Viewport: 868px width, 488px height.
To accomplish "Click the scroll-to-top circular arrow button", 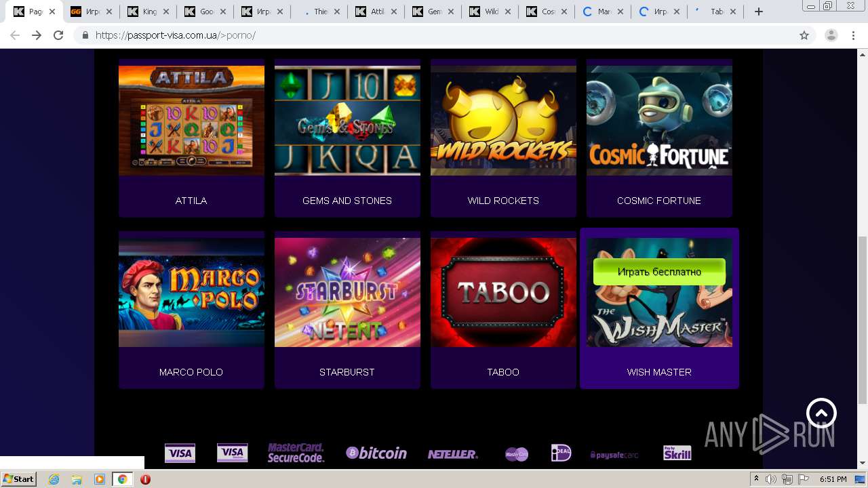I will [821, 413].
